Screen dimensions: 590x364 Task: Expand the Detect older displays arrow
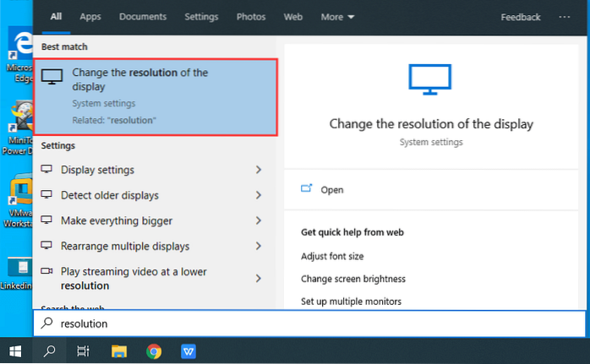tap(259, 195)
